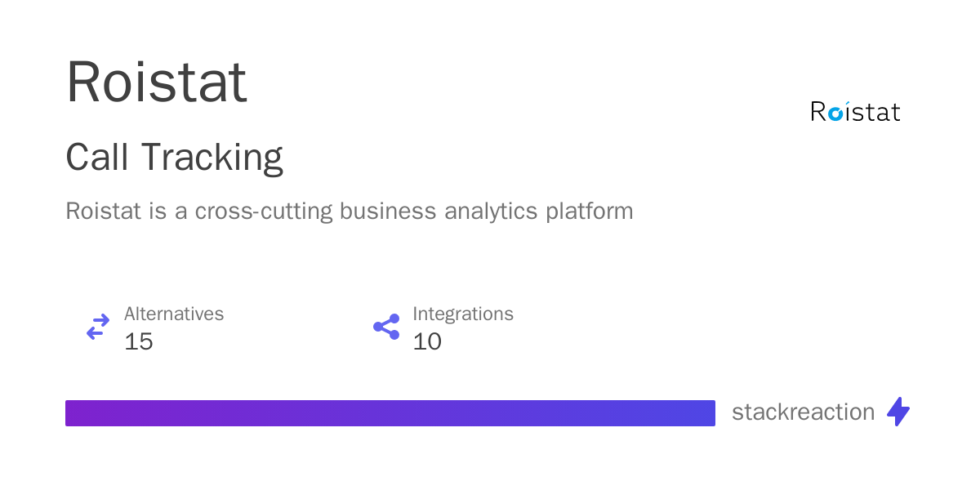Click the Integrations count 10

pos(427,341)
